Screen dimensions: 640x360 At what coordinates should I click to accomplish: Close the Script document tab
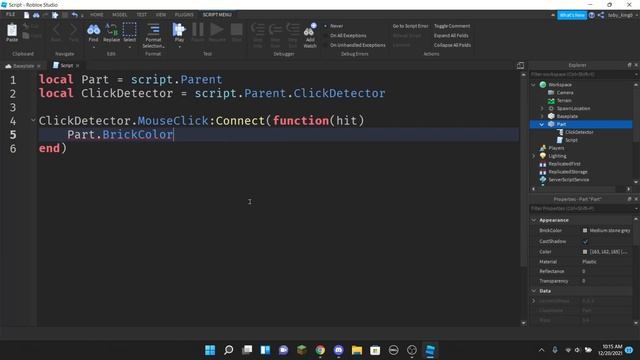click(78, 66)
